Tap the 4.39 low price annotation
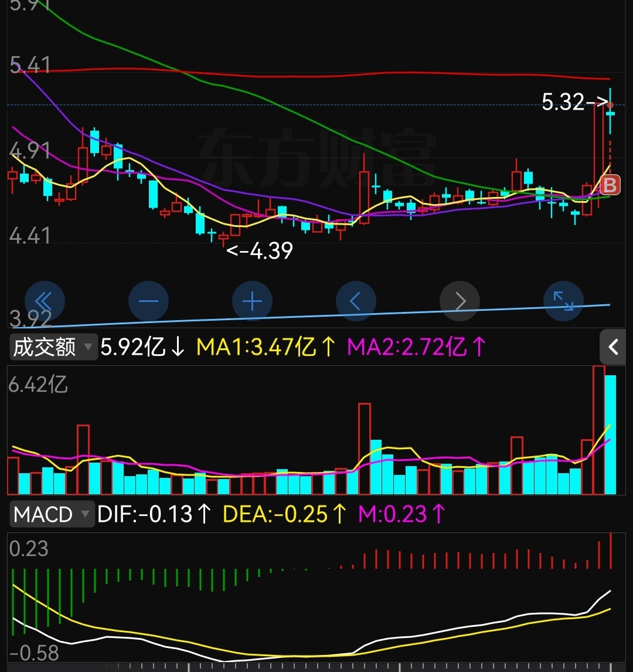633x672 pixels. coord(260,251)
